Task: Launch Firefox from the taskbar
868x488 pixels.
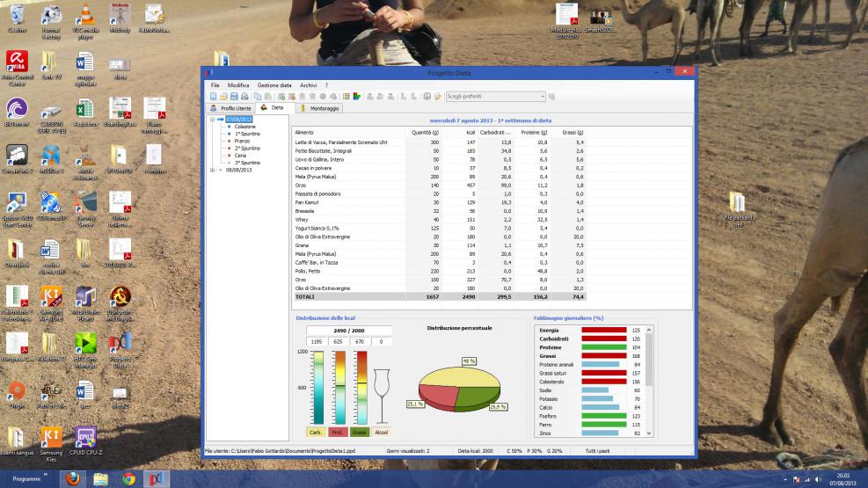Action: point(72,479)
